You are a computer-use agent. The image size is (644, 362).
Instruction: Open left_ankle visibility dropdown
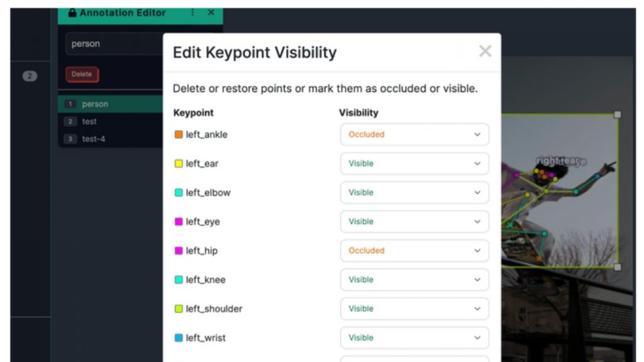(414, 134)
